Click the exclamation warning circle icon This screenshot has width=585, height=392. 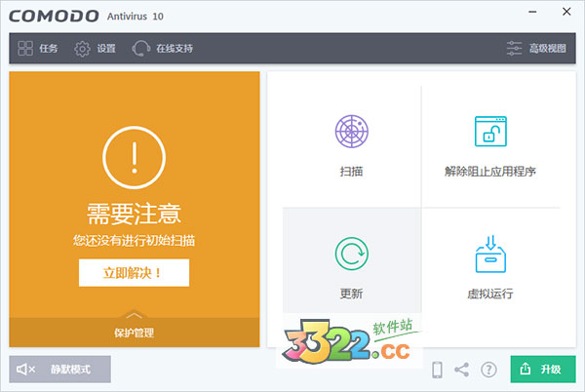click(x=135, y=157)
